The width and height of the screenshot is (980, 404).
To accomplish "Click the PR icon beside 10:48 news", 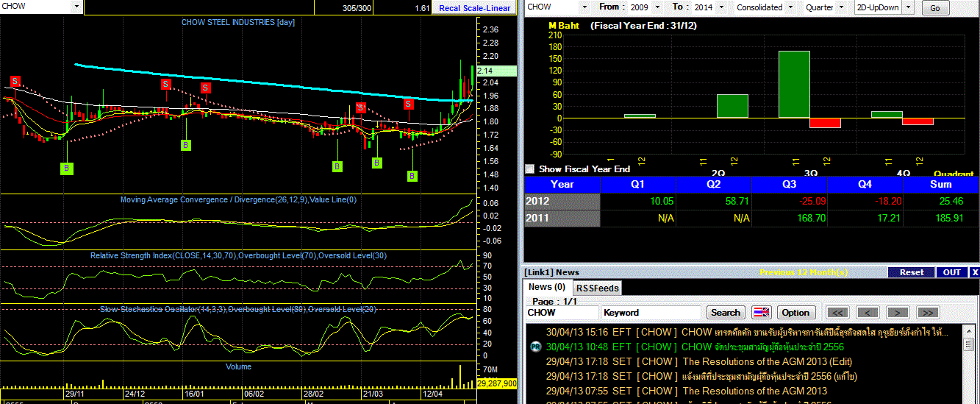I will tap(534, 347).
